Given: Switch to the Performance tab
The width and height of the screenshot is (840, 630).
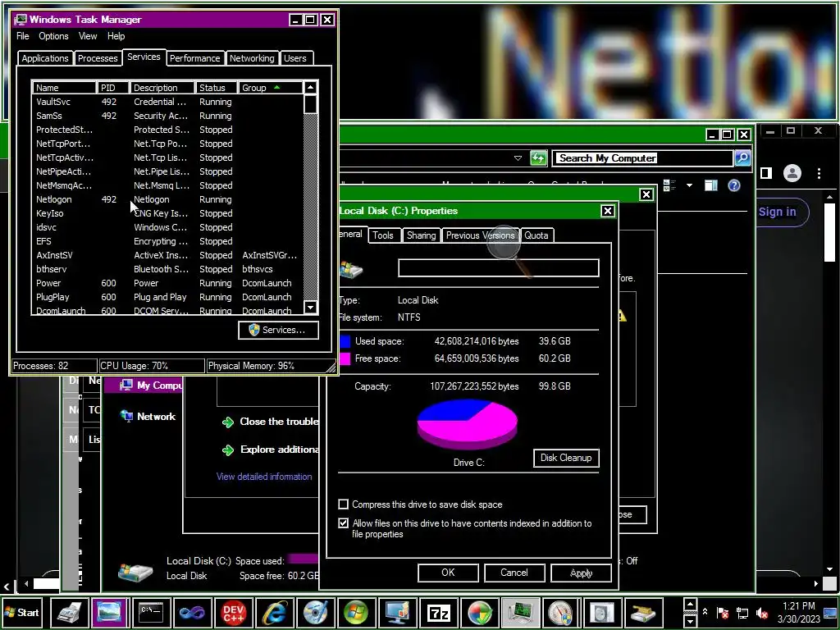Looking at the screenshot, I should tap(195, 58).
